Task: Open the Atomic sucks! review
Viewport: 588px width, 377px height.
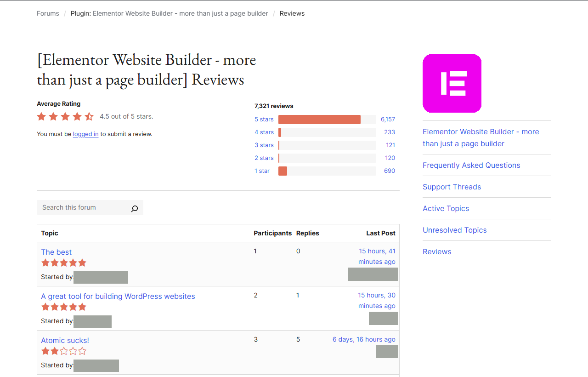Action: point(65,340)
